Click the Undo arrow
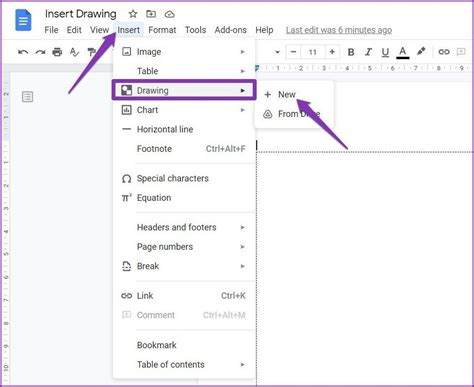 pos(23,52)
